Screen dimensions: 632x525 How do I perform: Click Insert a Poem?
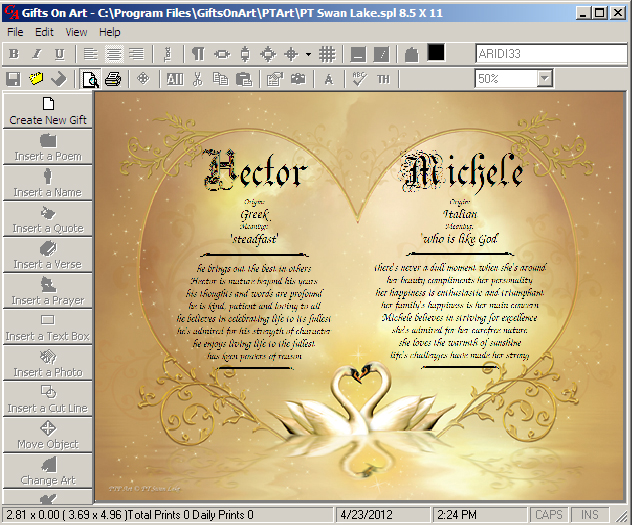tap(48, 147)
